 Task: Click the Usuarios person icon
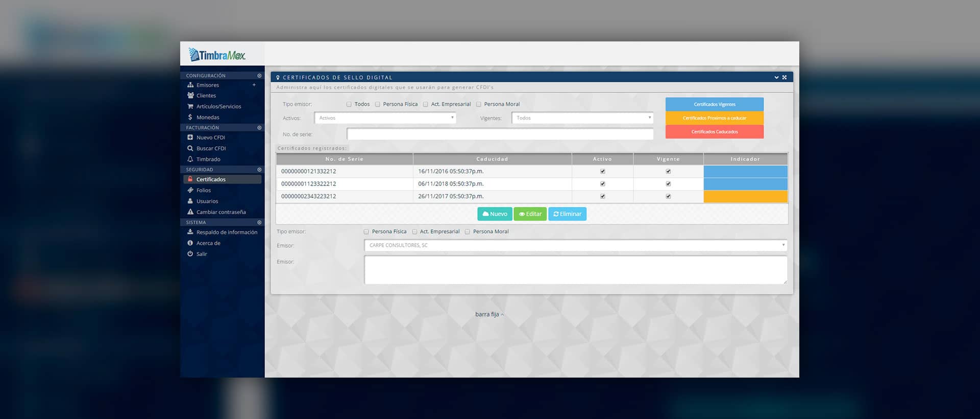(190, 201)
